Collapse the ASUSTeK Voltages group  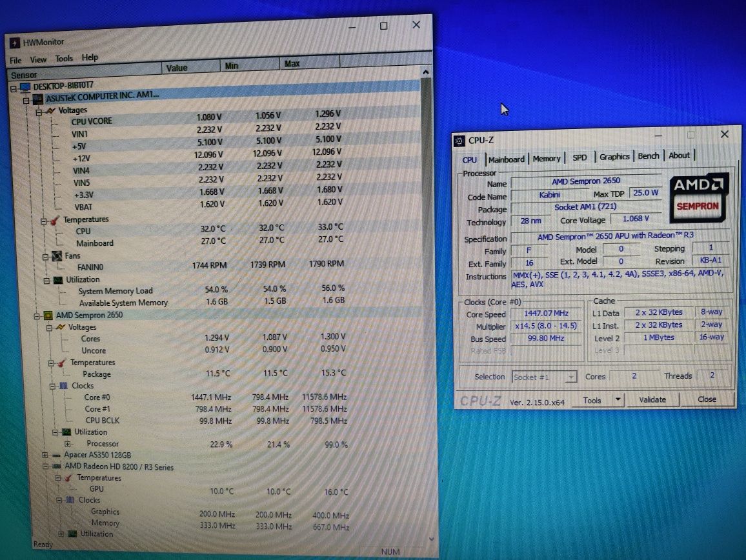(x=39, y=113)
